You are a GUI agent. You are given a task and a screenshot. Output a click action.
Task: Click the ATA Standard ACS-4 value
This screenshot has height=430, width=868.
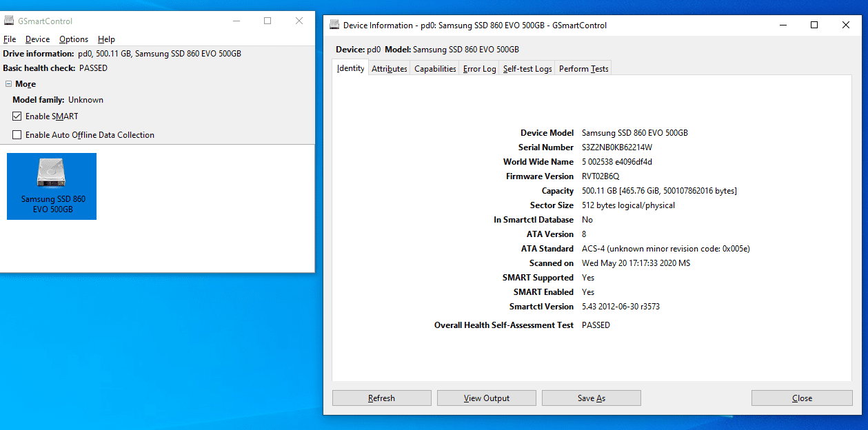click(x=665, y=249)
